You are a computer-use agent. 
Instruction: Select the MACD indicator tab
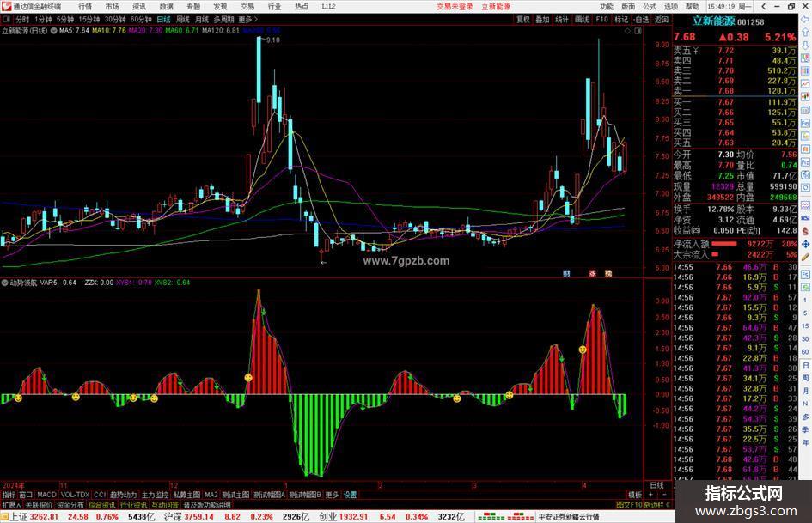[x=46, y=495]
